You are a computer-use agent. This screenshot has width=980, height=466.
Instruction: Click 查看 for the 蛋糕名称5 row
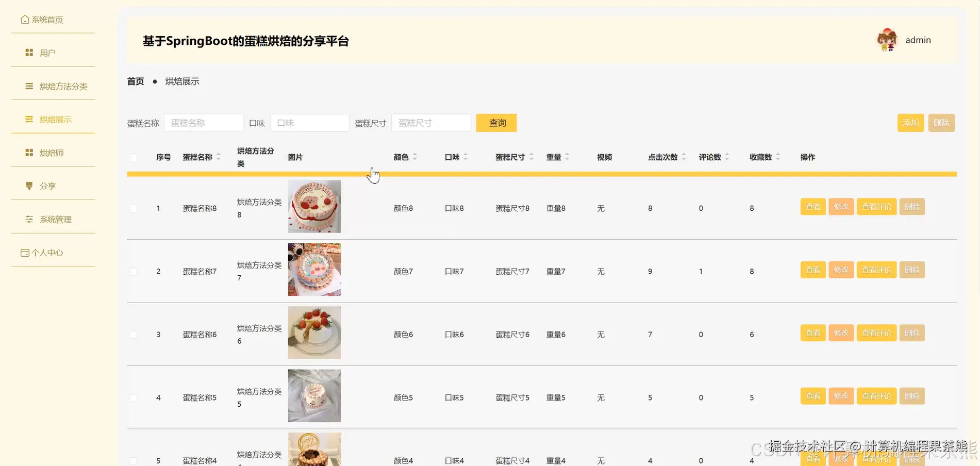813,396
